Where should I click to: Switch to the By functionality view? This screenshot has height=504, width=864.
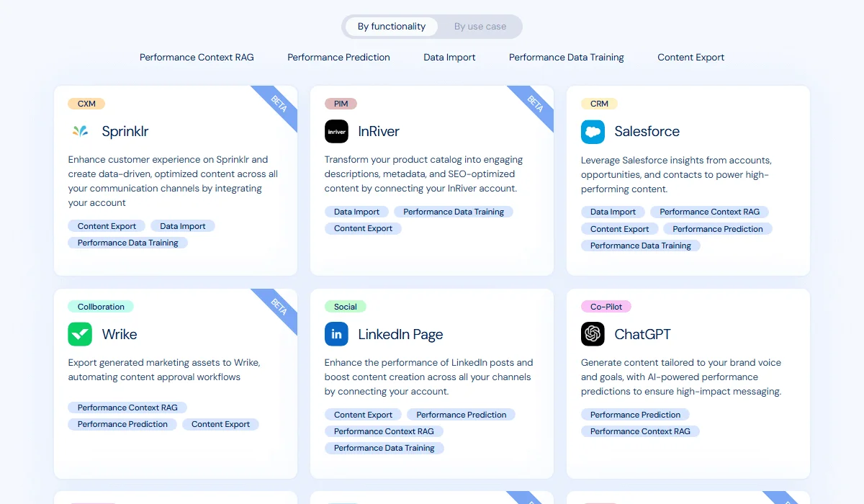391,26
